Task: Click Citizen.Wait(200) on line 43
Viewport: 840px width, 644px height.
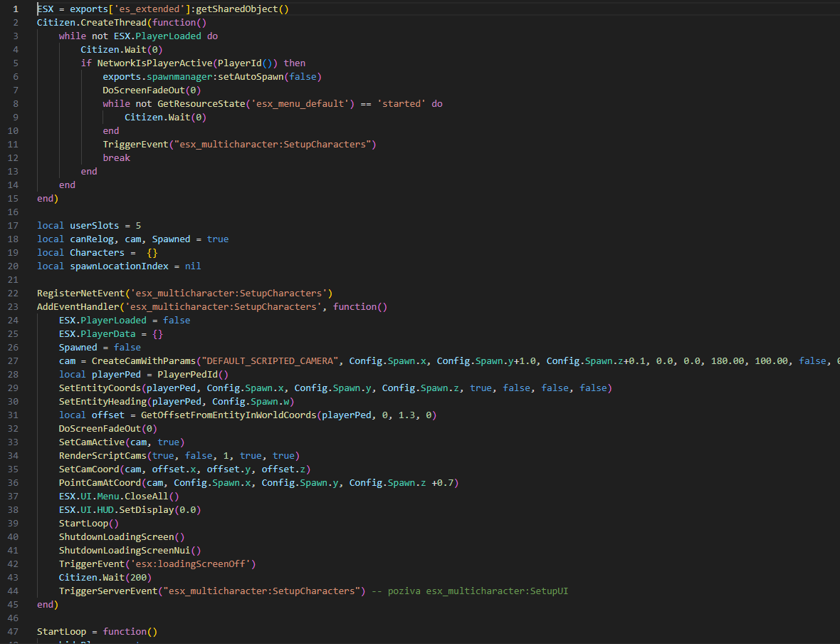Action: click(105, 578)
